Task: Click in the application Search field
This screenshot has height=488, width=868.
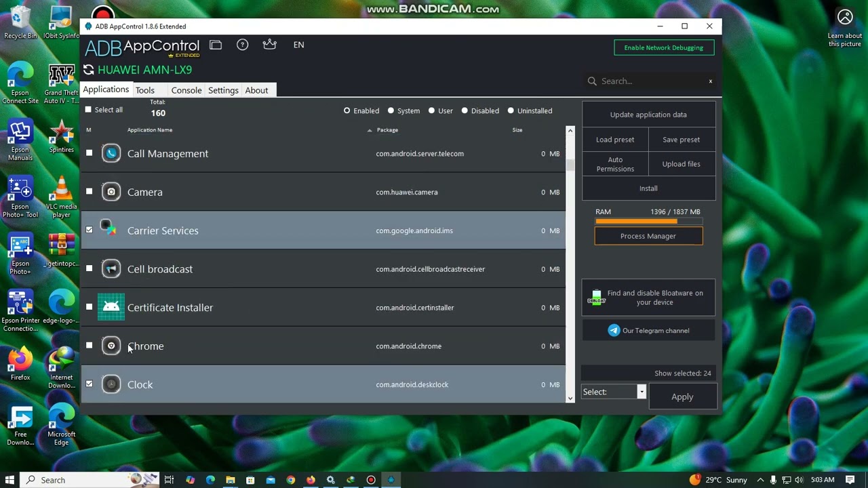Action: coord(651,81)
